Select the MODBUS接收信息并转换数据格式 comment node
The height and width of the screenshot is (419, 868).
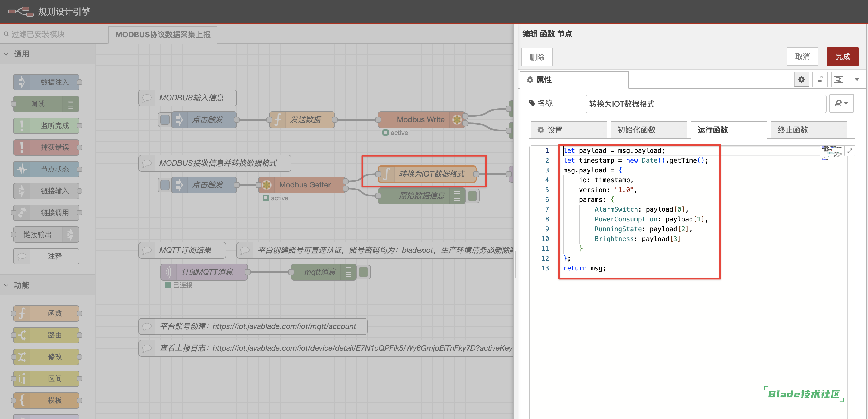coord(215,163)
